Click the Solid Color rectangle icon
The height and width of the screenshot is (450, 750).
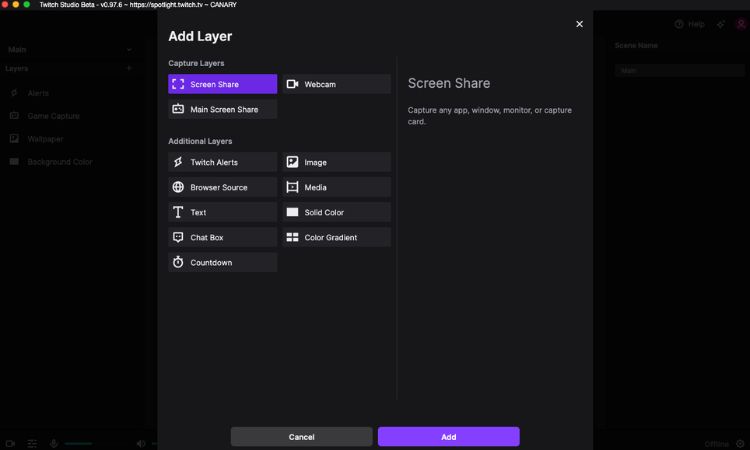tap(292, 212)
